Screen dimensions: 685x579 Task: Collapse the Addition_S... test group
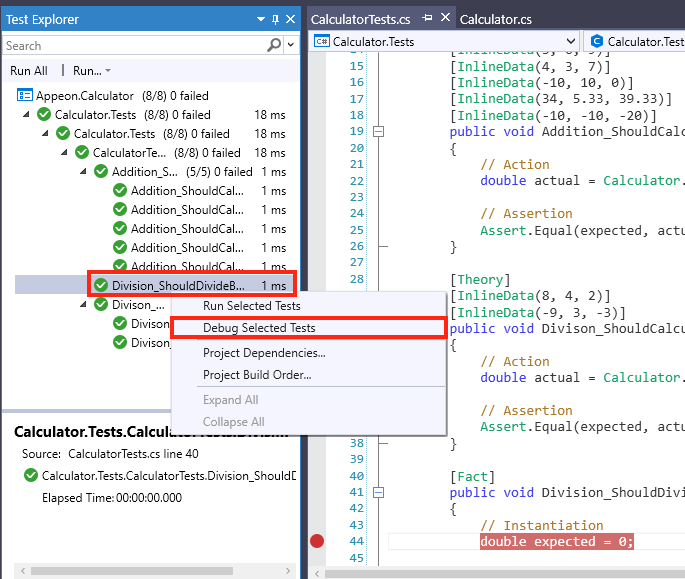pyautogui.click(x=83, y=171)
